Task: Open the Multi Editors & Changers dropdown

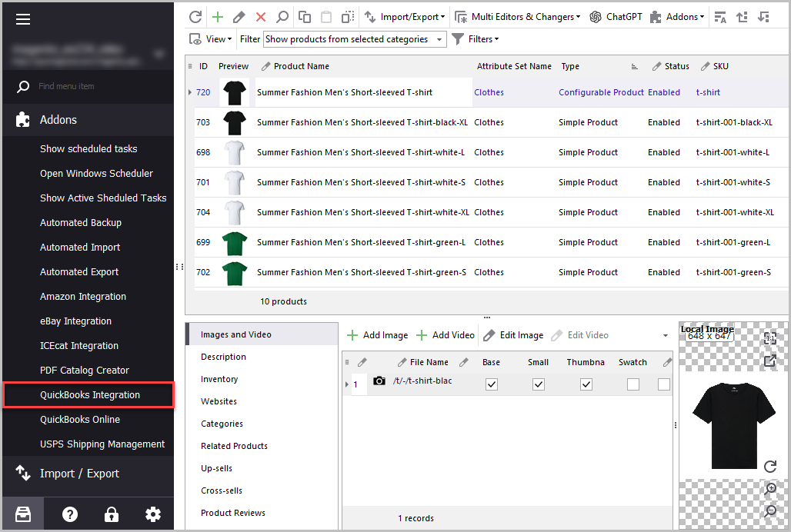Action: 518,17
